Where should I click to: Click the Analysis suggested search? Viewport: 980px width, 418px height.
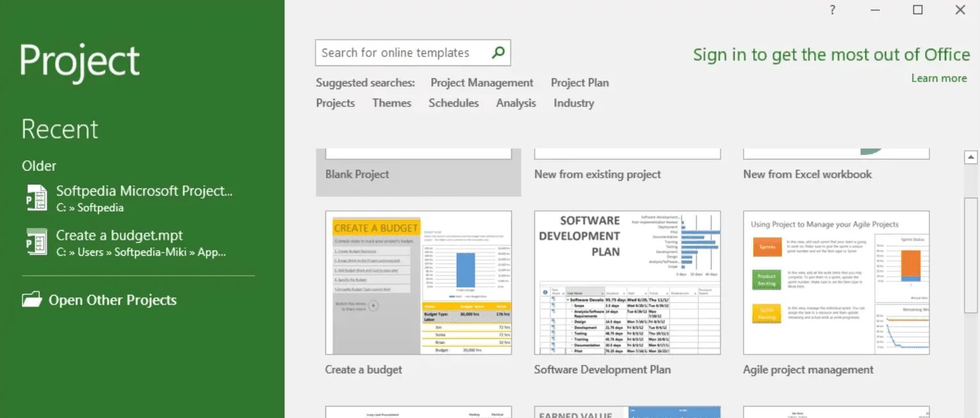click(x=516, y=103)
